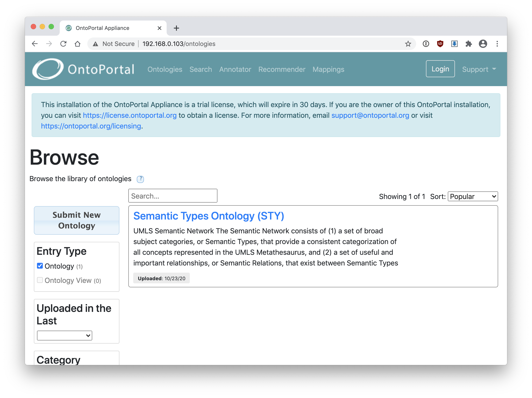Screen dimensions: 532x398
Task: Open the extensions puzzle icon
Action: point(469,44)
